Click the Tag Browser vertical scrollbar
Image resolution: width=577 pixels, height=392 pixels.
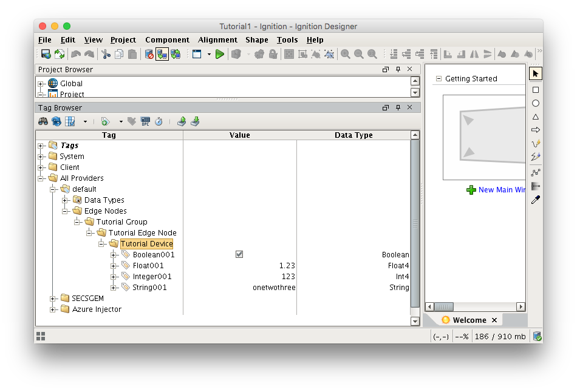point(415,223)
